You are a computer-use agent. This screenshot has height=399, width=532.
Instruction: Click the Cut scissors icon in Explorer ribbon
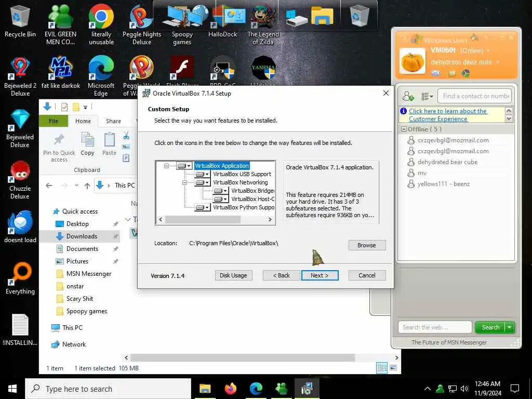[126, 136]
